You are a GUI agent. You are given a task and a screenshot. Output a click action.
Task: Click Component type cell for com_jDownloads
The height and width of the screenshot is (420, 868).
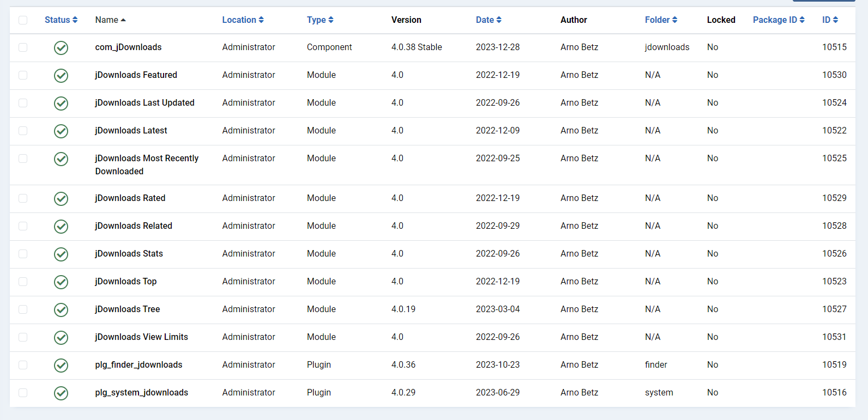[x=329, y=47]
